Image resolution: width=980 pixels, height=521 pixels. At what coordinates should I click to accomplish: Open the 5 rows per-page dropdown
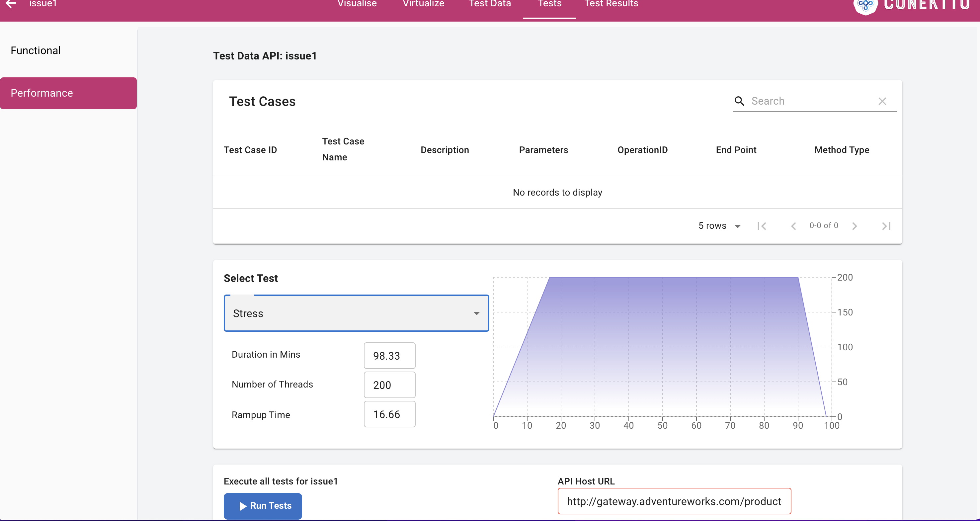point(720,226)
